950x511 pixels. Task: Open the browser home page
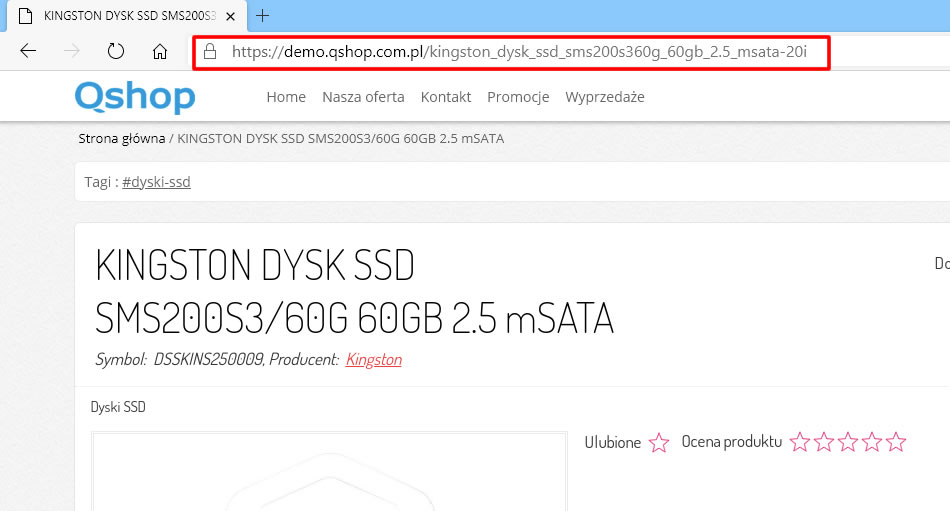[x=159, y=52]
